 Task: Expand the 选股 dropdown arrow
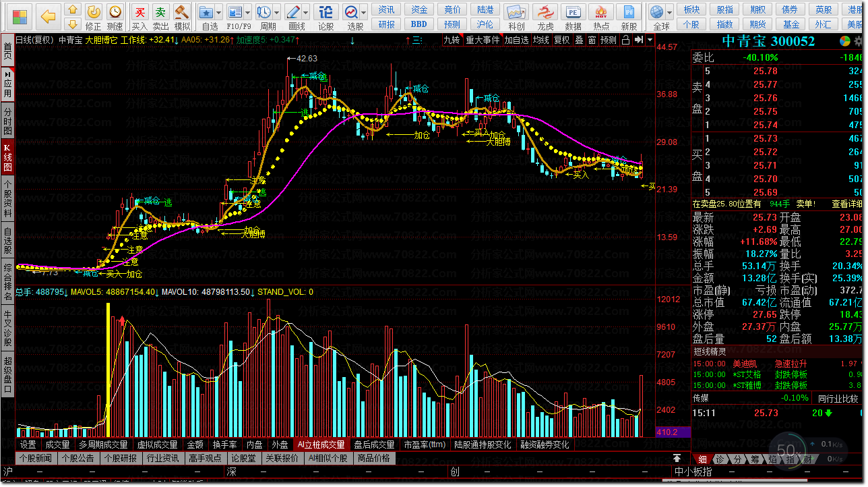363,12
